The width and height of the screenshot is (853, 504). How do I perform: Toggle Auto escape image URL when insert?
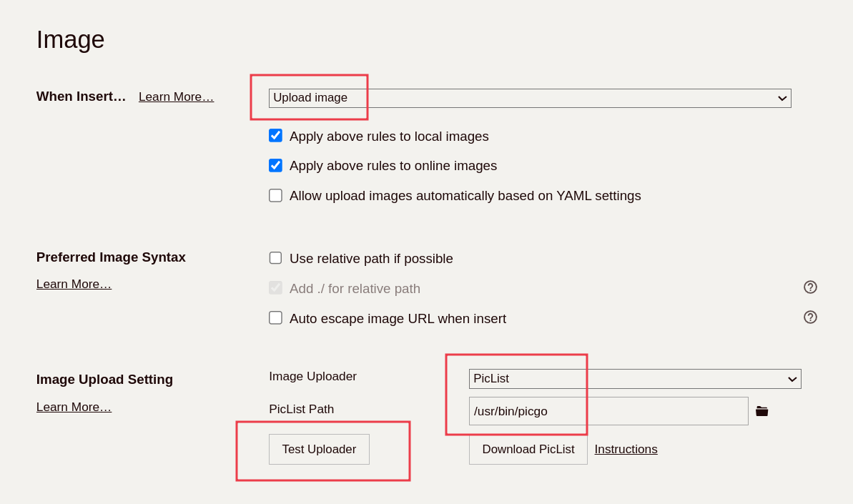pyautogui.click(x=275, y=318)
